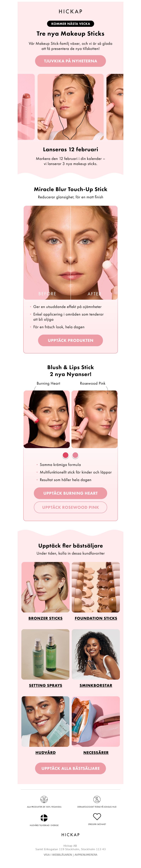141x868 pixels.
Task: Click the dermatologically tested flask icon
Action: click(x=97, y=799)
